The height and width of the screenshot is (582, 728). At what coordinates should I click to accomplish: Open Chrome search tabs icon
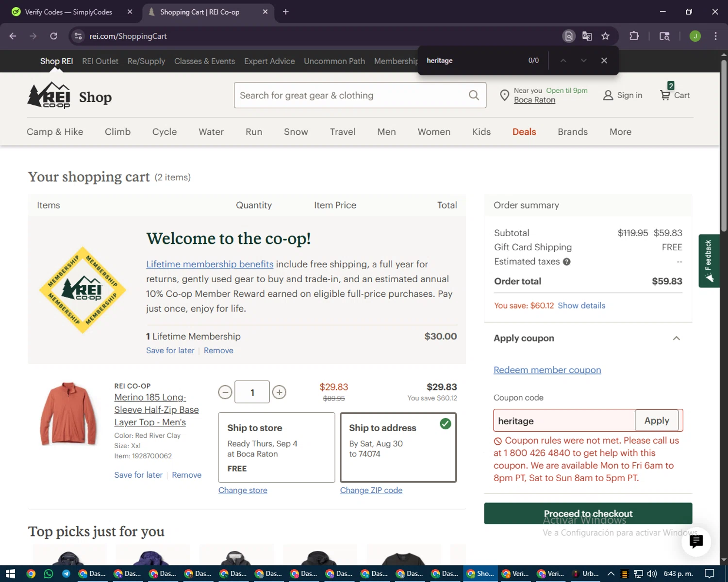tap(664, 36)
